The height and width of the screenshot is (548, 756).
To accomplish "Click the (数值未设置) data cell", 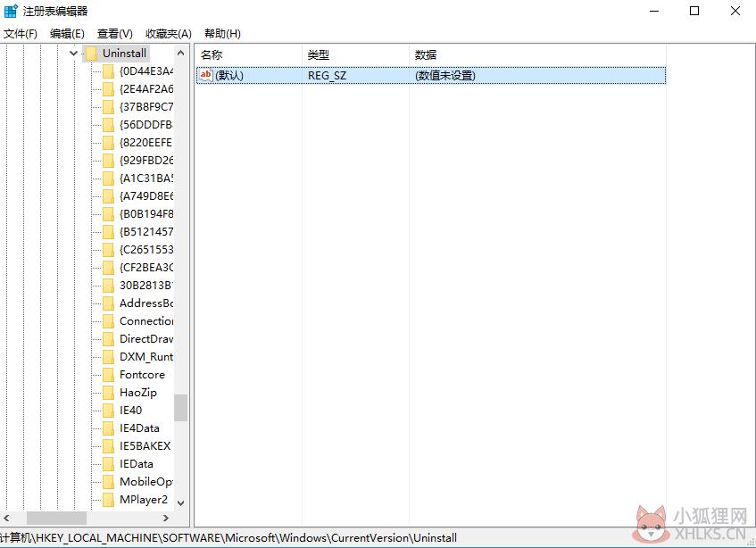I will coord(445,76).
